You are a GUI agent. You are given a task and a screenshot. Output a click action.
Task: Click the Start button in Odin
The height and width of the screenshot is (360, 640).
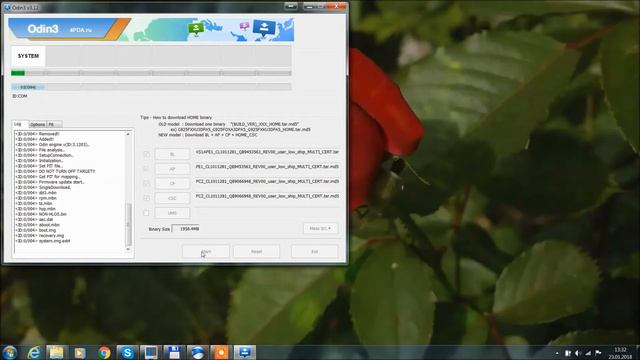coord(206,251)
